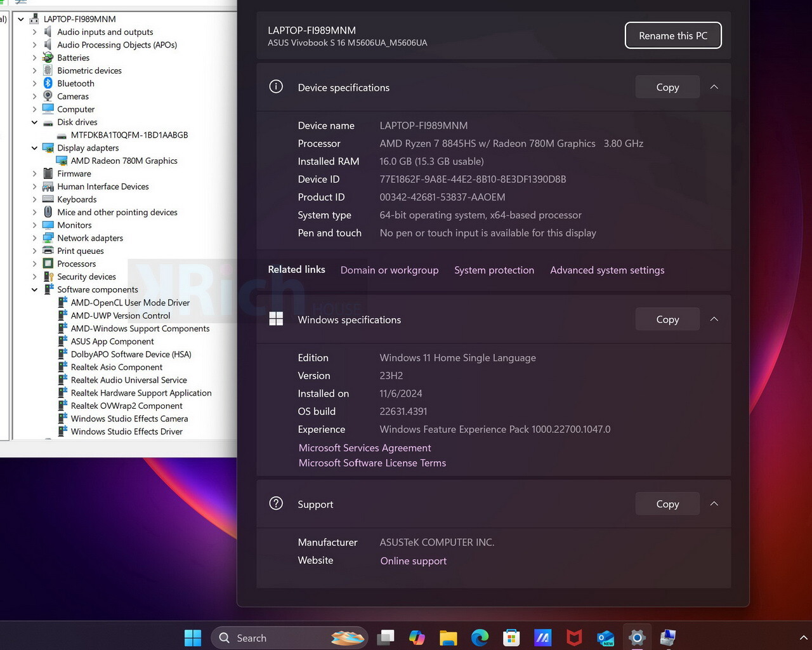The width and height of the screenshot is (812, 650).
Task: Copy the Device specifications
Action: (x=667, y=87)
